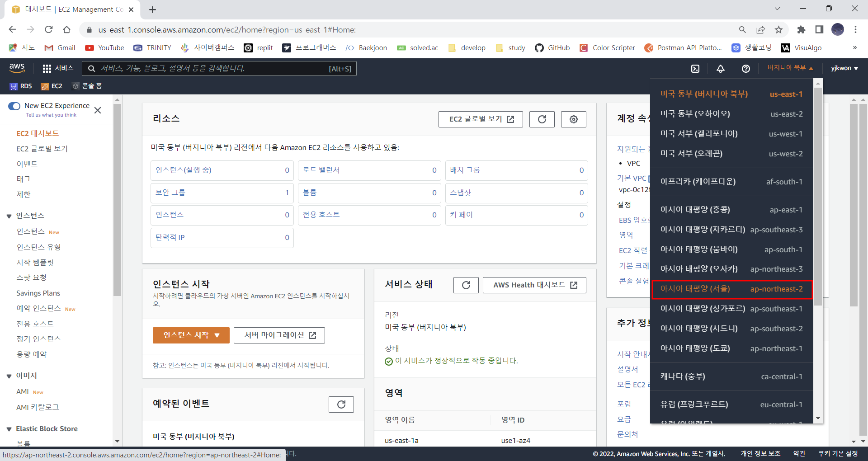Click left sidebar scrollbar thumb

click(117, 199)
